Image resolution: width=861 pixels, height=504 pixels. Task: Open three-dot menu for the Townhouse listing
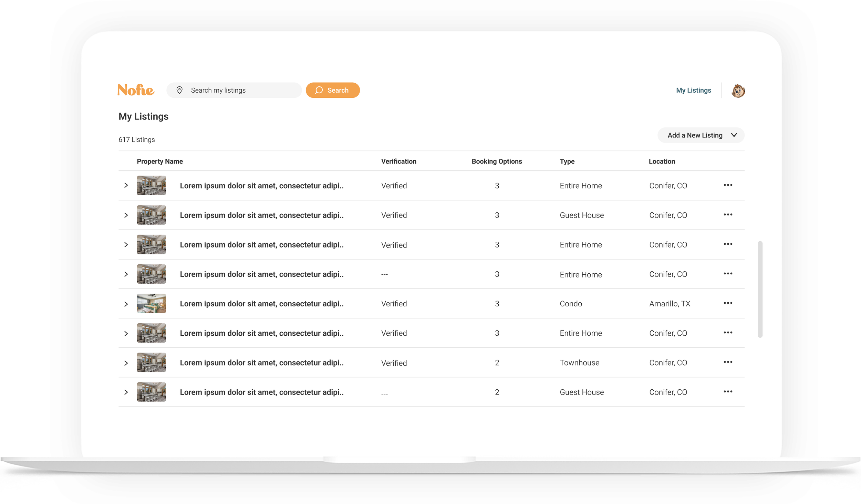728,362
